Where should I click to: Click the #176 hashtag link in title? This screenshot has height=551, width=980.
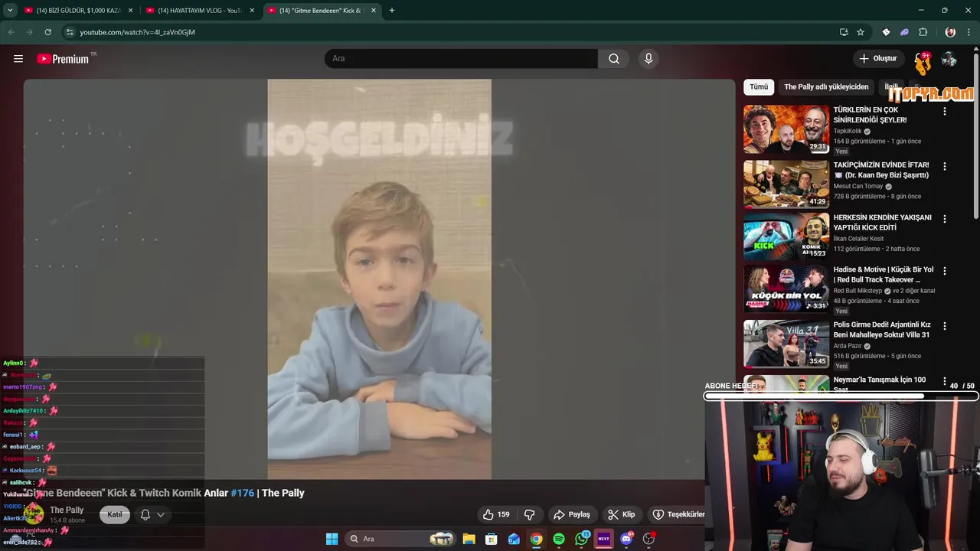coord(242,493)
